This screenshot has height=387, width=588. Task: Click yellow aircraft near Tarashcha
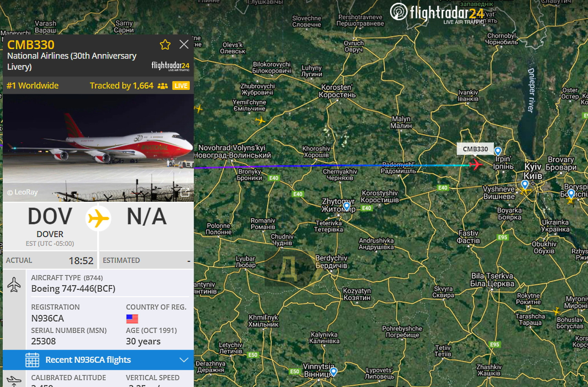click(x=556, y=311)
